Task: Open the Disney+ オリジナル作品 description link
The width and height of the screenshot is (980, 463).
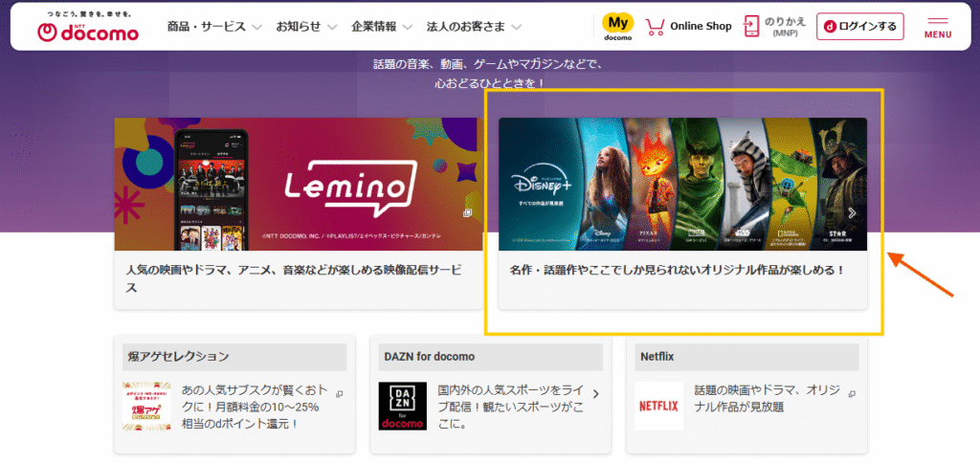Action: click(x=678, y=270)
